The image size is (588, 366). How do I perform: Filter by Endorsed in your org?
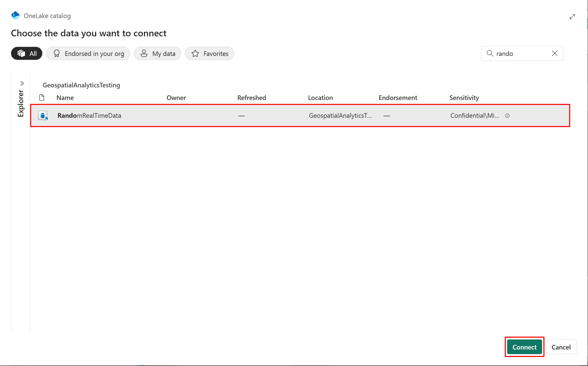point(88,53)
